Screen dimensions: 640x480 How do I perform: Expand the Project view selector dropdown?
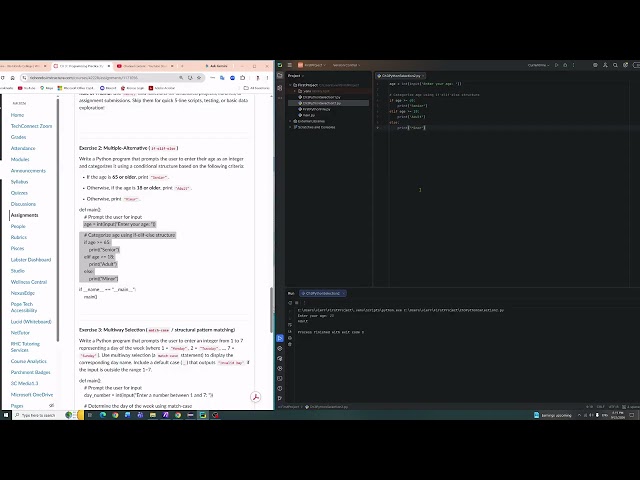click(296, 76)
